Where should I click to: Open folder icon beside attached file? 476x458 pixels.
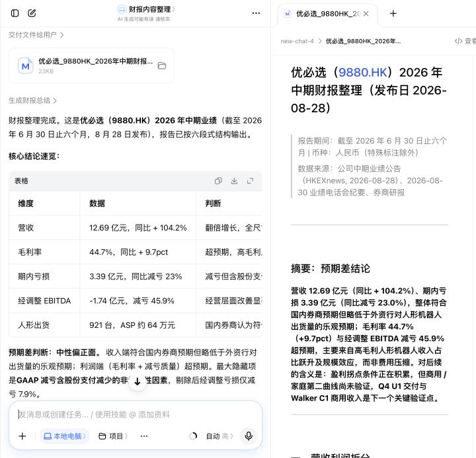[162, 65]
